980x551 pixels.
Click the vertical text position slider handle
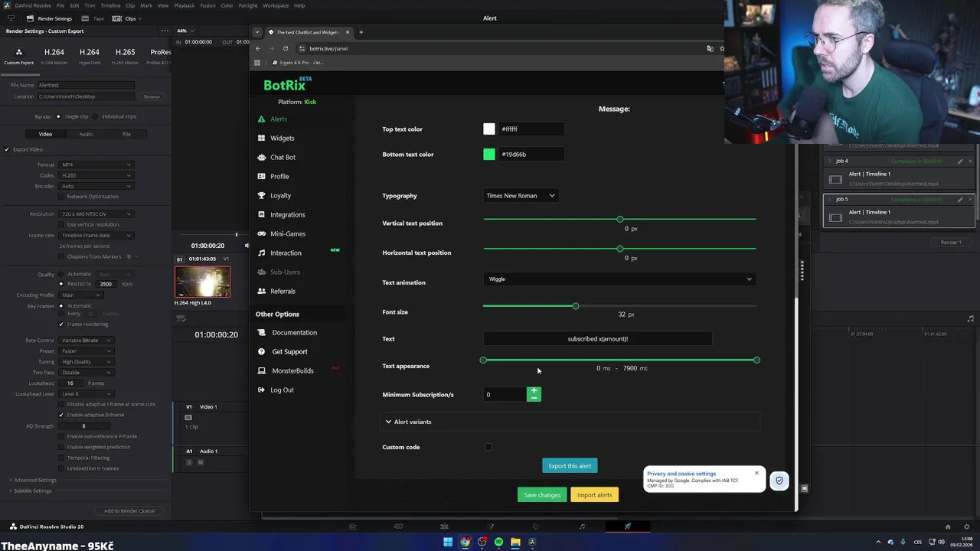coord(620,220)
